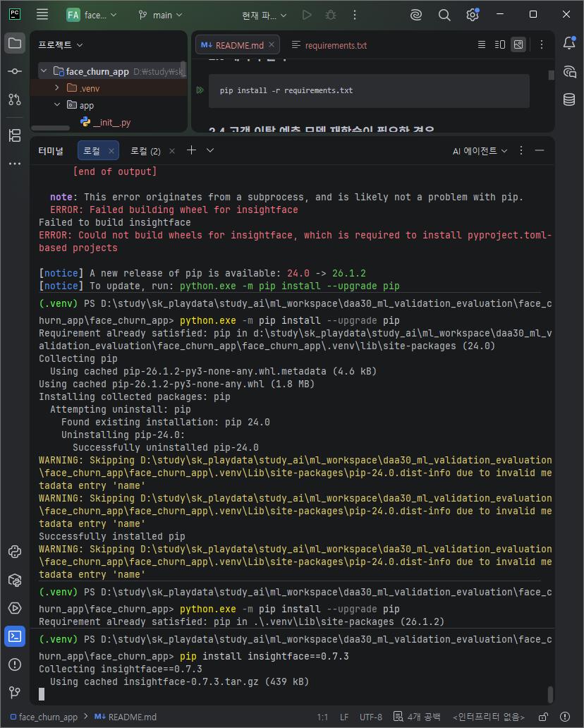Open the Project tool window
584x728 pixels.
click(15, 44)
